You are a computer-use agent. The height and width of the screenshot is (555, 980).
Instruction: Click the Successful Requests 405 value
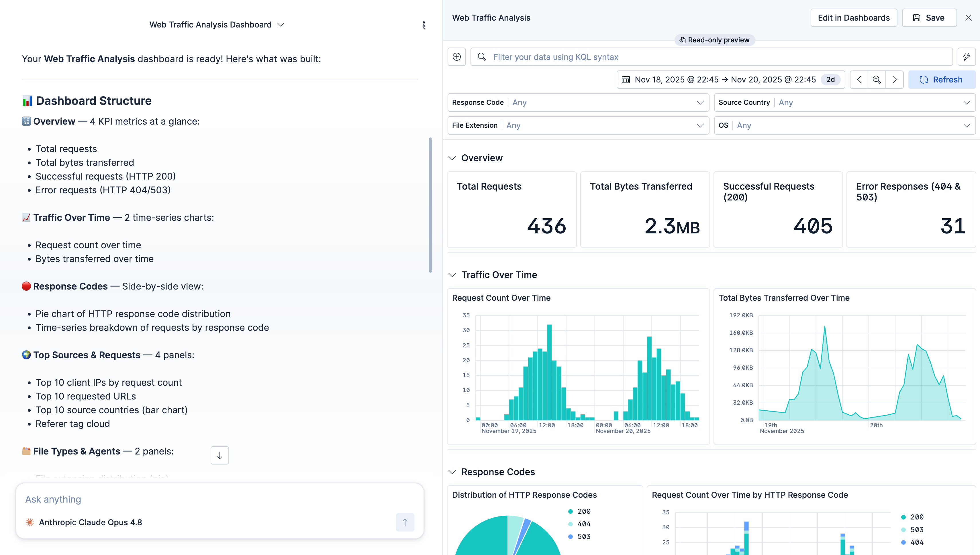813,226
